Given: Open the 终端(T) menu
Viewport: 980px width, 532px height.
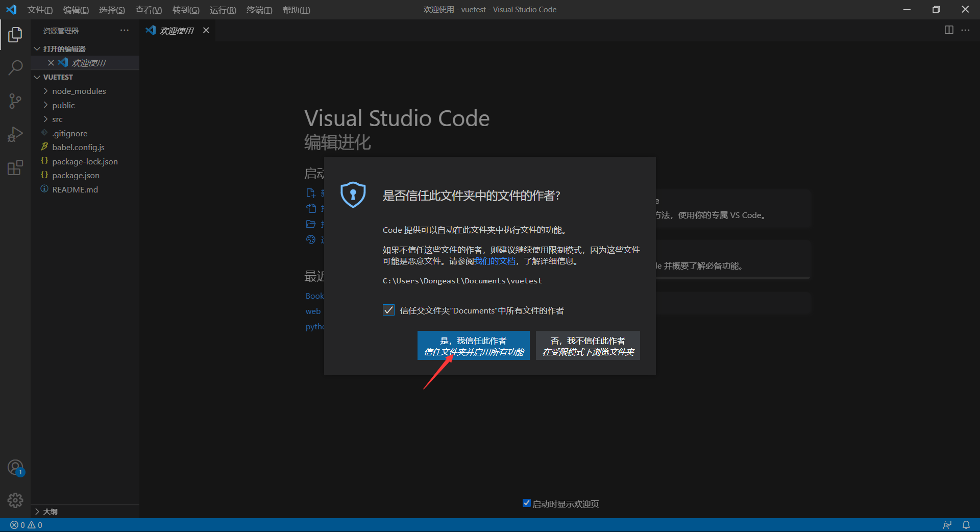Looking at the screenshot, I should click(259, 10).
